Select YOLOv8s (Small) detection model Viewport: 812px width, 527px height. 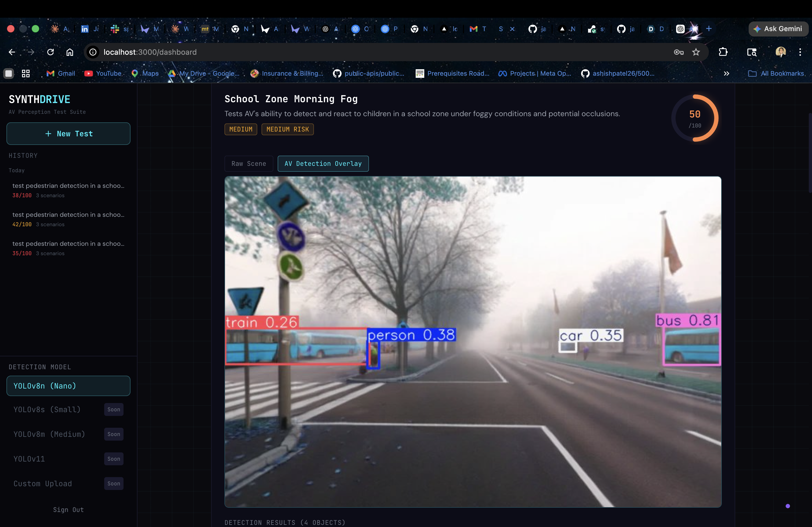pos(47,409)
